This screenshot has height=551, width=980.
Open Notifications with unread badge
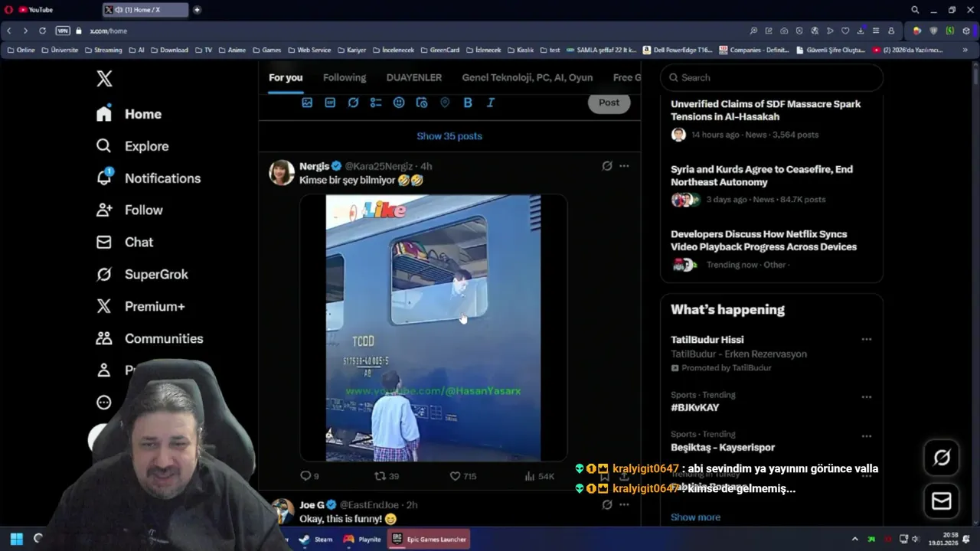click(148, 178)
